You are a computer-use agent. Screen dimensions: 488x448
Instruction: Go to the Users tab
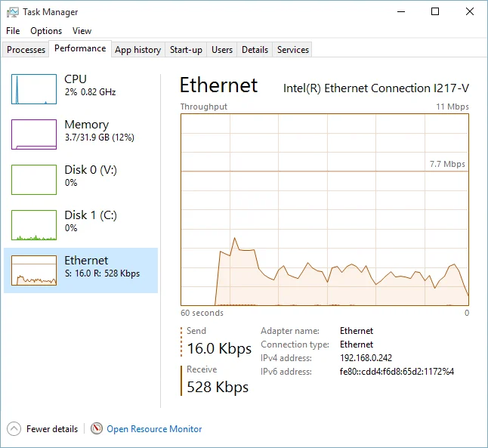click(222, 50)
